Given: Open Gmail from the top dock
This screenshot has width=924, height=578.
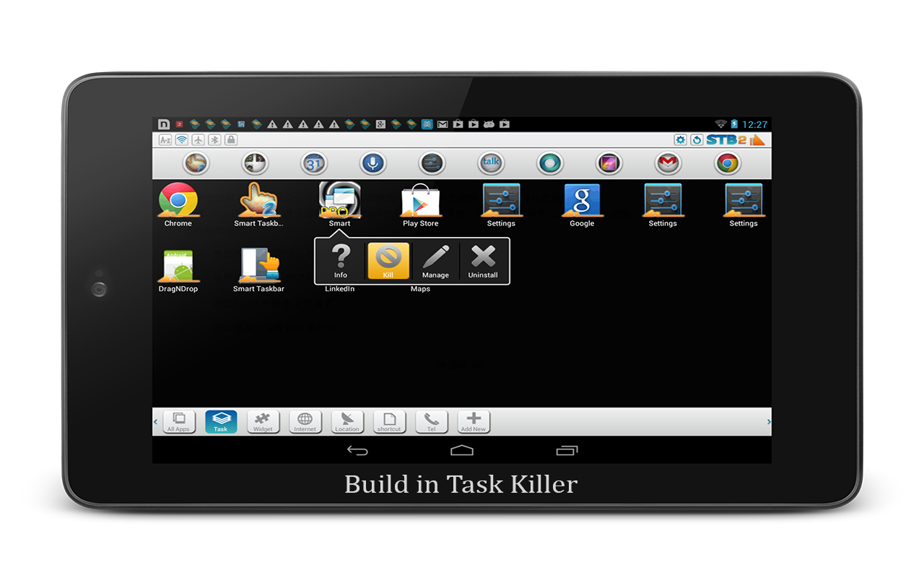Looking at the screenshot, I should tap(667, 163).
